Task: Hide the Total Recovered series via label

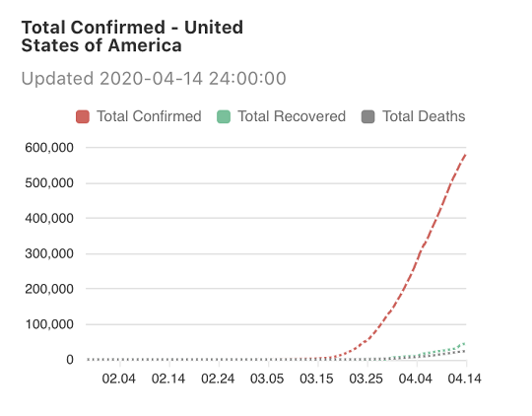Action: coord(292,116)
